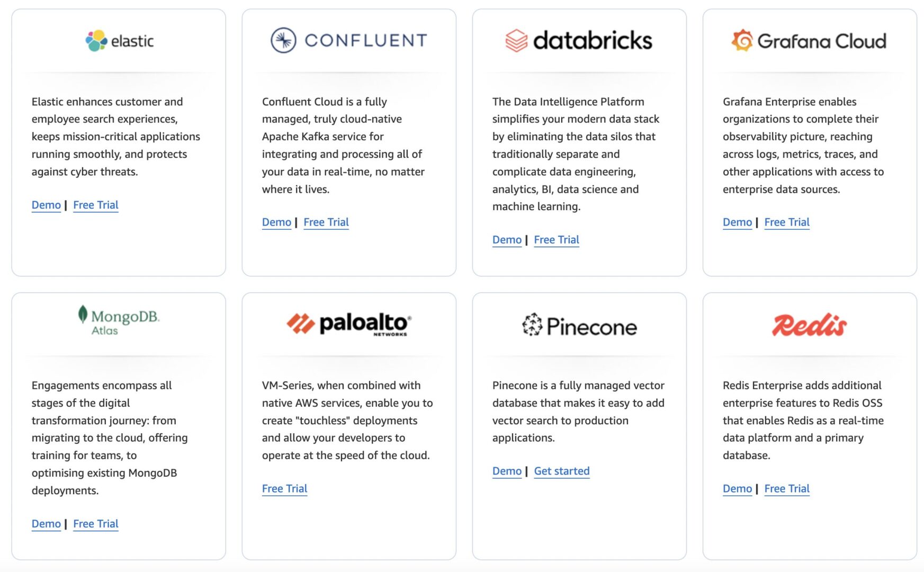Open the Pinecone Demo link

pyautogui.click(x=507, y=471)
